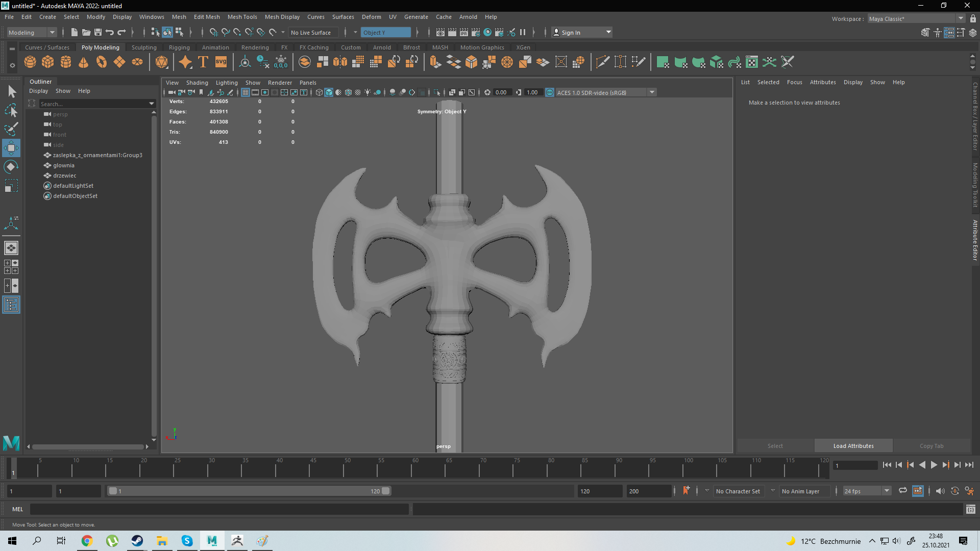Toggle playback loop button
This screenshot has height=551, width=980.
[x=902, y=491]
